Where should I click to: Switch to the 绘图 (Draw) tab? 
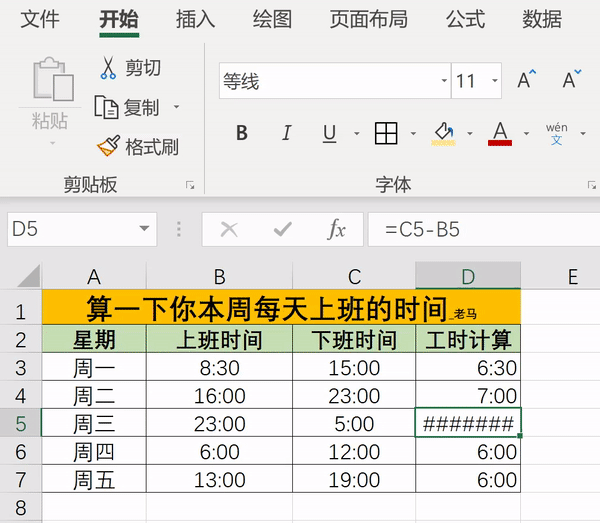pyautogui.click(x=272, y=19)
